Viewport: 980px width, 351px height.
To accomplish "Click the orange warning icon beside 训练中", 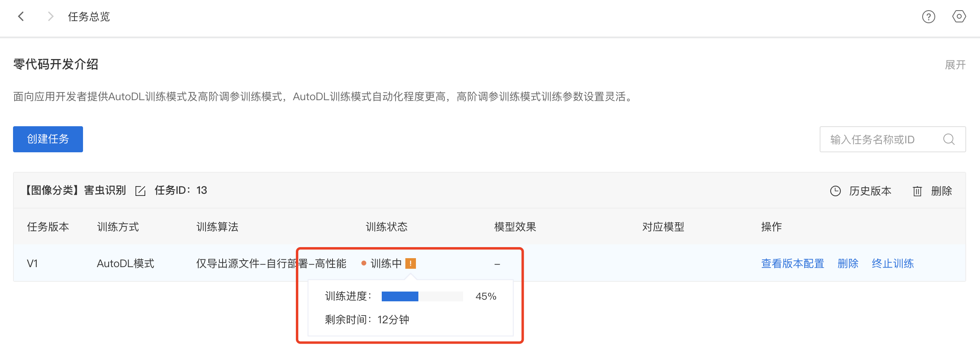I will click(411, 263).
